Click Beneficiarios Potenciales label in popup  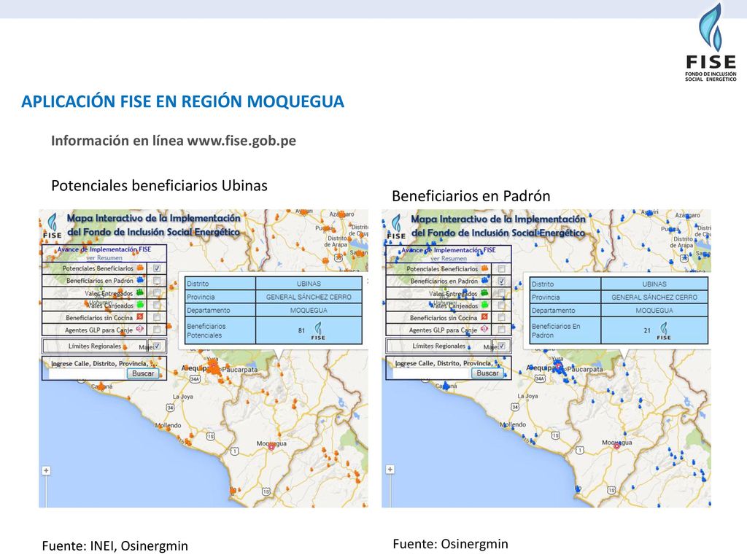[x=206, y=330]
